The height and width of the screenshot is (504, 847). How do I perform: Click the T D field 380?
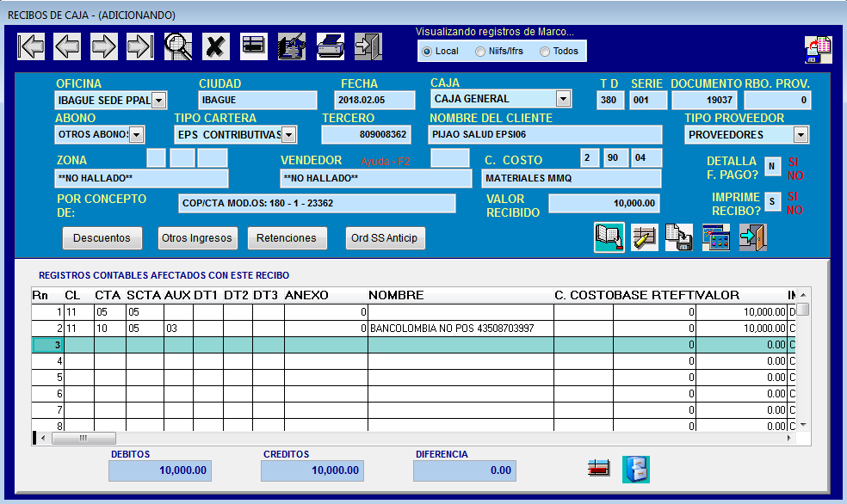point(610,100)
